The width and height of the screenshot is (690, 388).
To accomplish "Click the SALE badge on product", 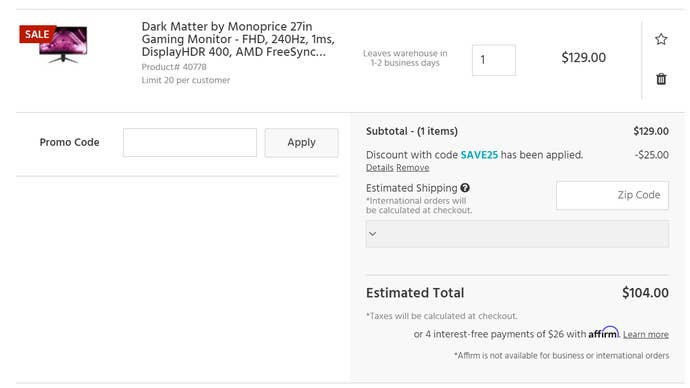I will pos(37,34).
